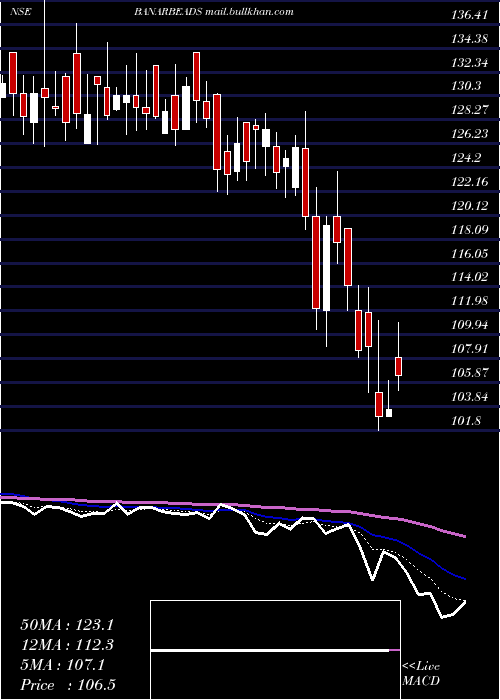The height and width of the screenshot is (700, 500).
Task: Click the 132.34 price axis label
Action: click(469, 62)
